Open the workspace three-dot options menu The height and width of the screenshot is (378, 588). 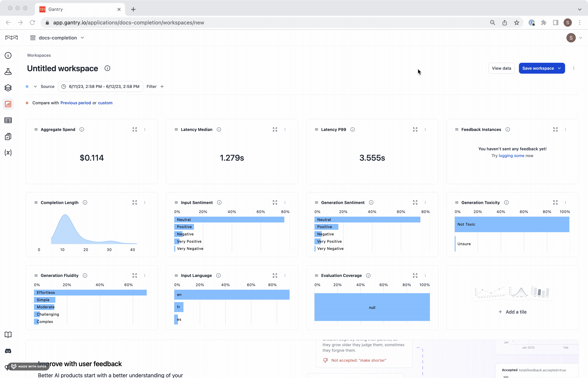[x=574, y=68]
